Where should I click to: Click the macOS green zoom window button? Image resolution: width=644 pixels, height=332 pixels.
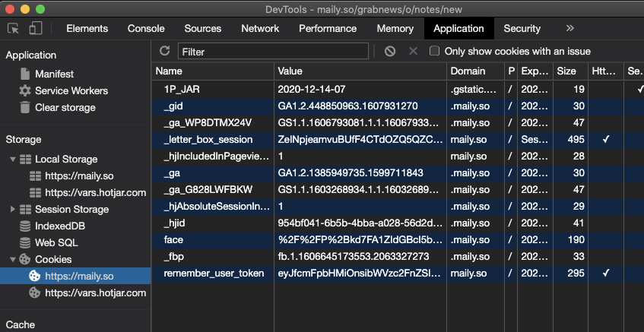pos(40,8)
